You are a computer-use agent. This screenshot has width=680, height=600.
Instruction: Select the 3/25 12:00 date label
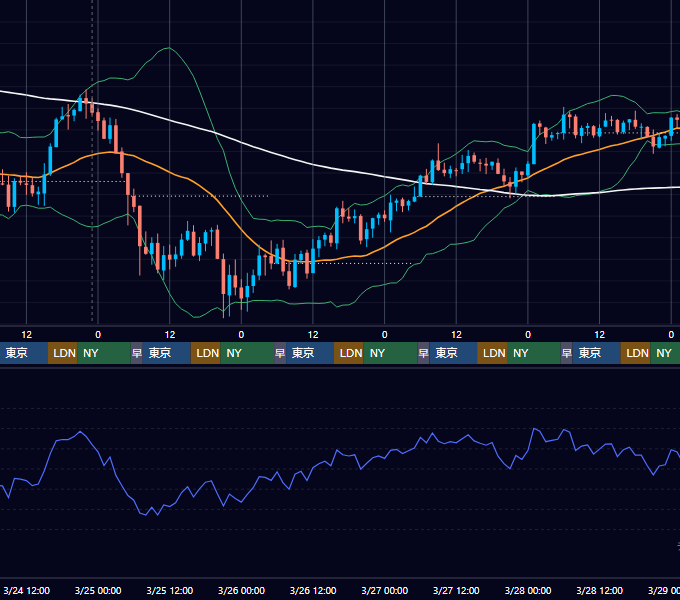click(x=170, y=590)
